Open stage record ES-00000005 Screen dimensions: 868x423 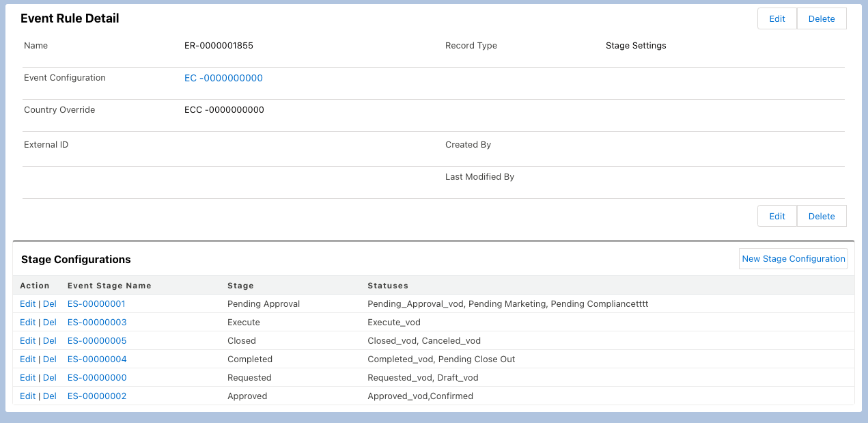[x=96, y=340]
